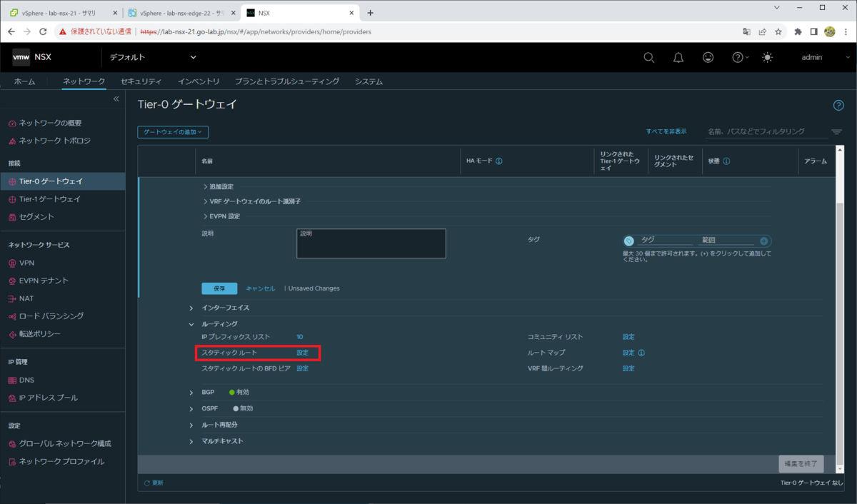
Task: Click the feedback smiley icon
Action: pos(708,58)
